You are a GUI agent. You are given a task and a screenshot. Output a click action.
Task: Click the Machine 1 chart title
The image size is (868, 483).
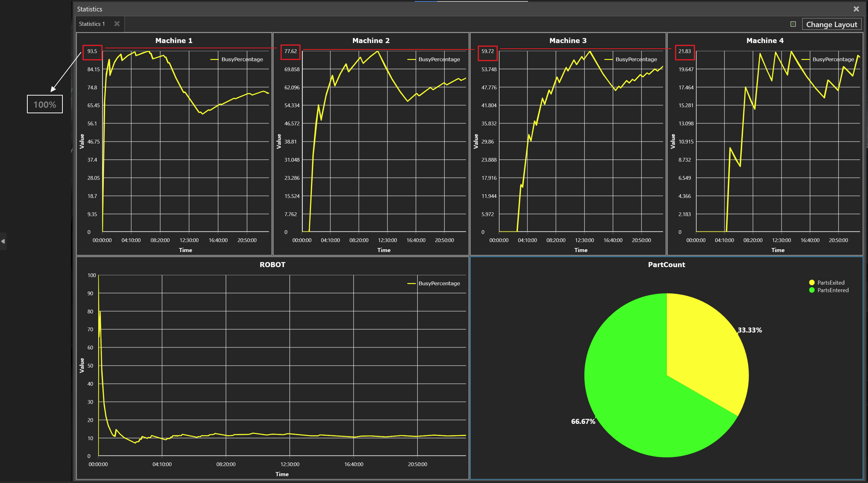click(x=174, y=41)
